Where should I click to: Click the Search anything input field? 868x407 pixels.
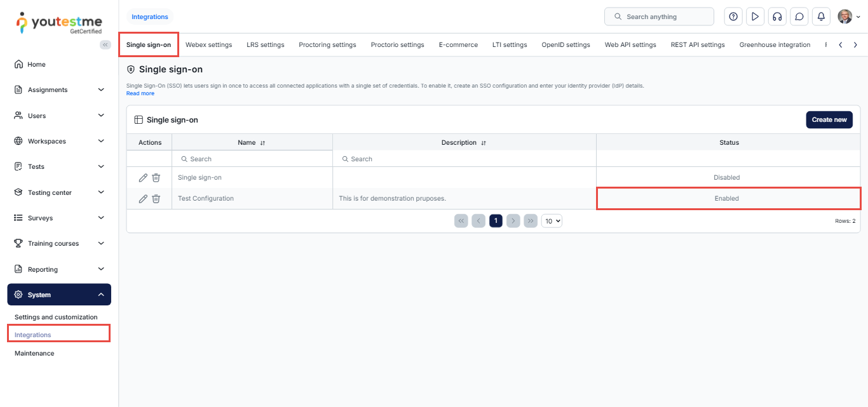coord(659,17)
